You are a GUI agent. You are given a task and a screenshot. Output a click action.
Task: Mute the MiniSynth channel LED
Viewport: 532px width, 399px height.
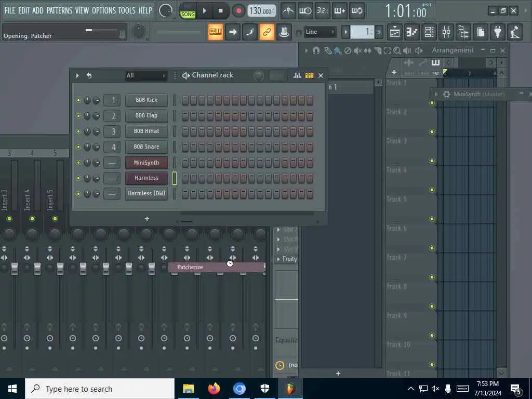pyautogui.click(x=78, y=163)
